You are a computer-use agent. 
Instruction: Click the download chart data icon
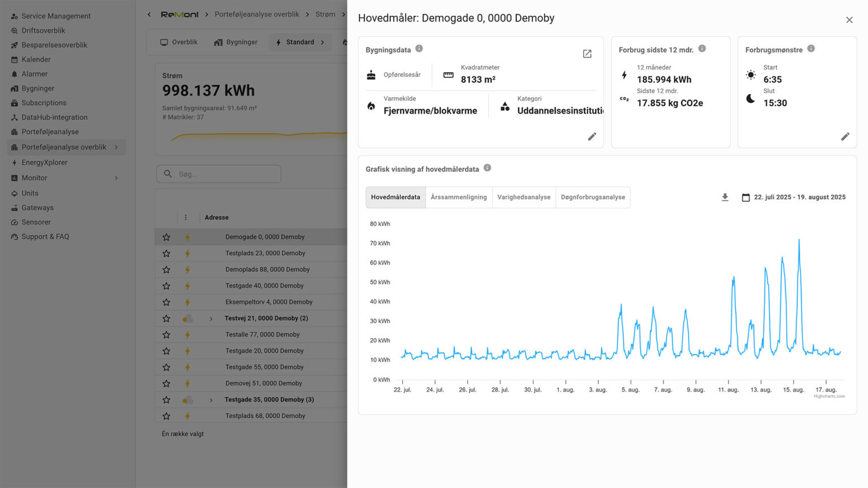(725, 197)
